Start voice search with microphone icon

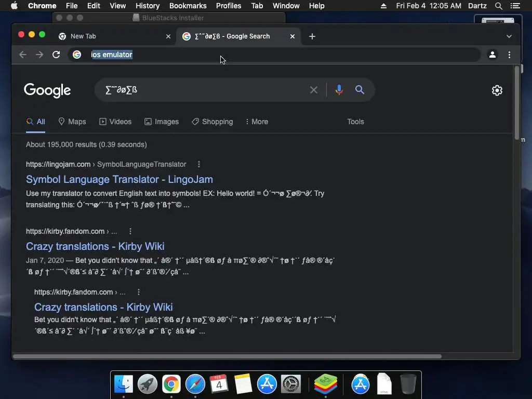click(339, 90)
